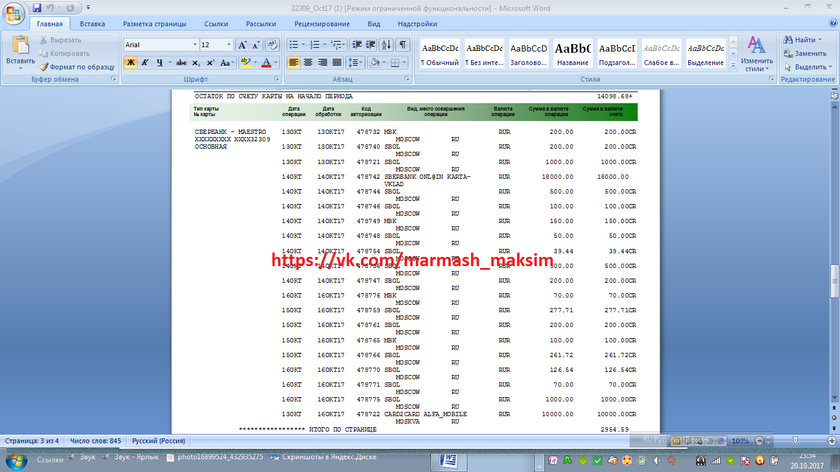Clear formatting with the eraser icon
Screen dimensions: 840x472
tap(272, 45)
